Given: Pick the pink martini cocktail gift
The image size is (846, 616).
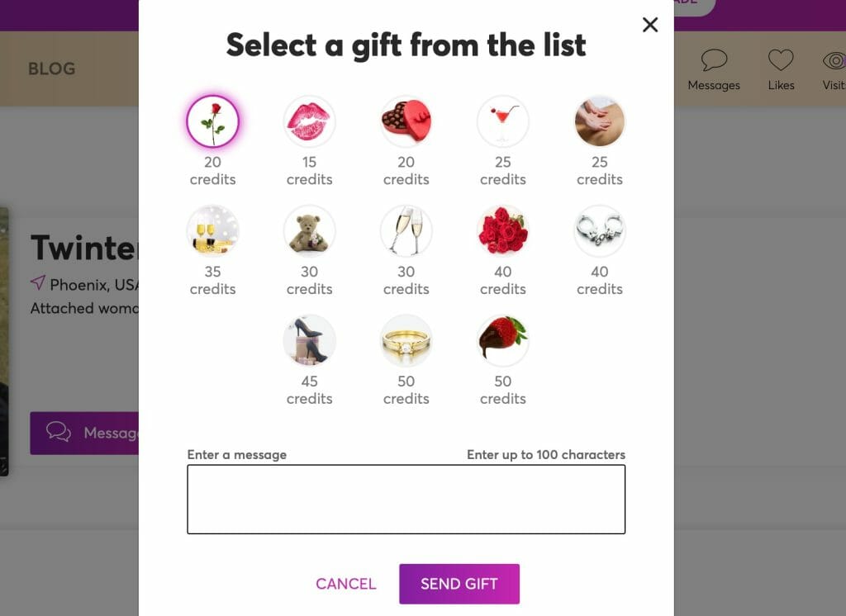Looking at the screenshot, I should [x=503, y=121].
